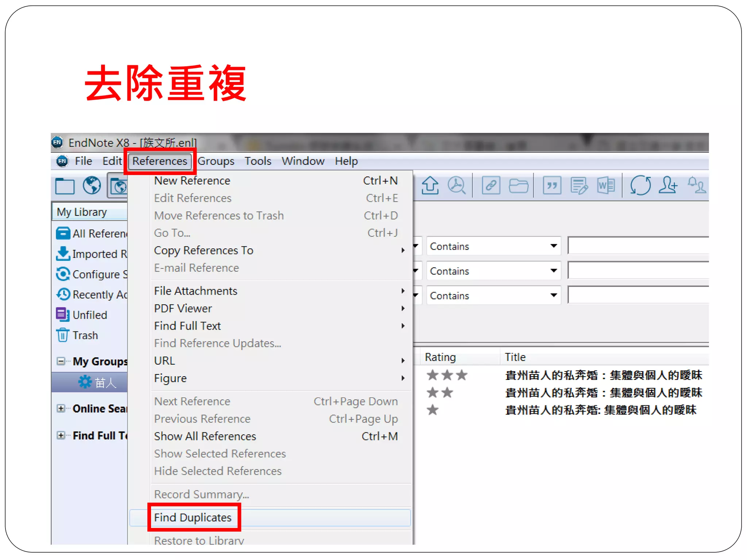The image size is (747, 560).
Task: Set the three-star rating on first reference
Action: tap(461, 375)
